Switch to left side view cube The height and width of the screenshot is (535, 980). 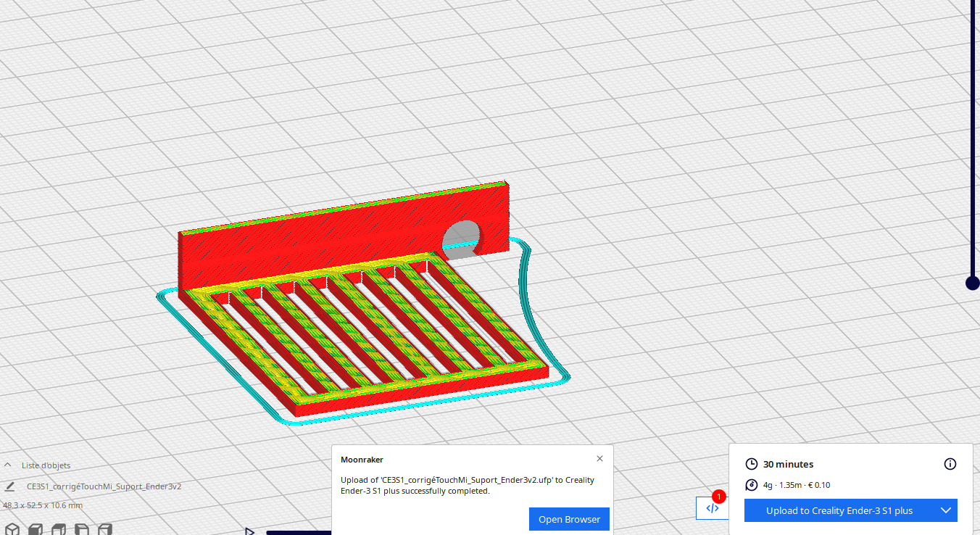point(83,530)
